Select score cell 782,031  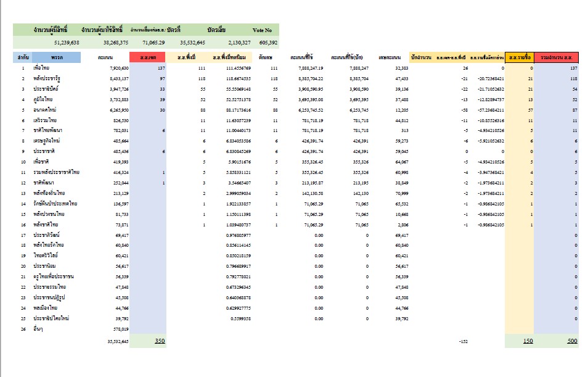(121, 130)
